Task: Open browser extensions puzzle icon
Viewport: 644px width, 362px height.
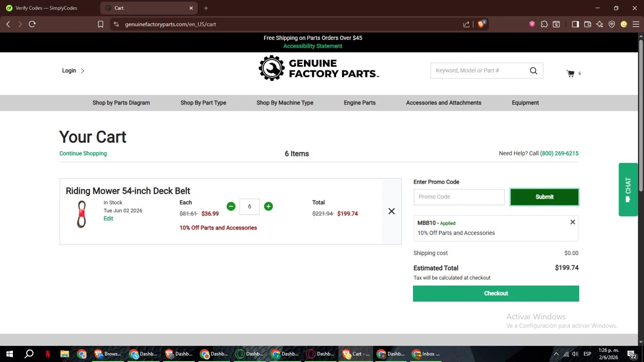Action: [x=544, y=24]
